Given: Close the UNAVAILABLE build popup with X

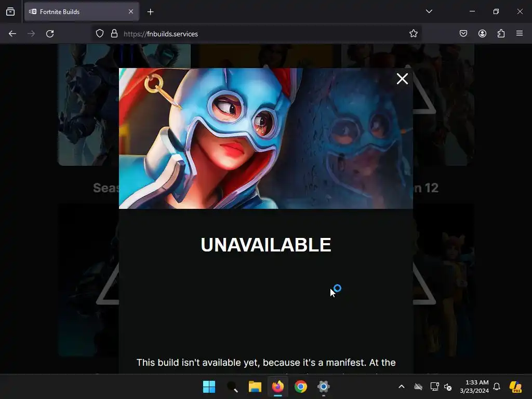Looking at the screenshot, I should click(x=402, y=79).
